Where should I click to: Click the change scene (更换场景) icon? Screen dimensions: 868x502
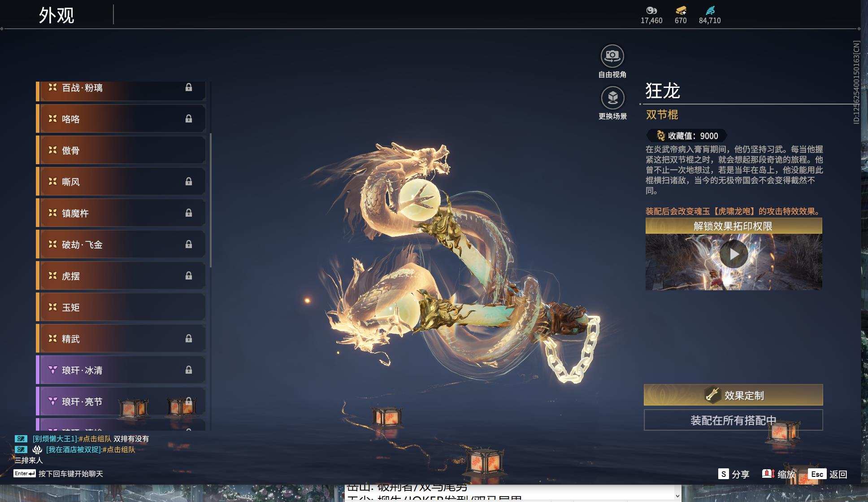pos(612,97)
